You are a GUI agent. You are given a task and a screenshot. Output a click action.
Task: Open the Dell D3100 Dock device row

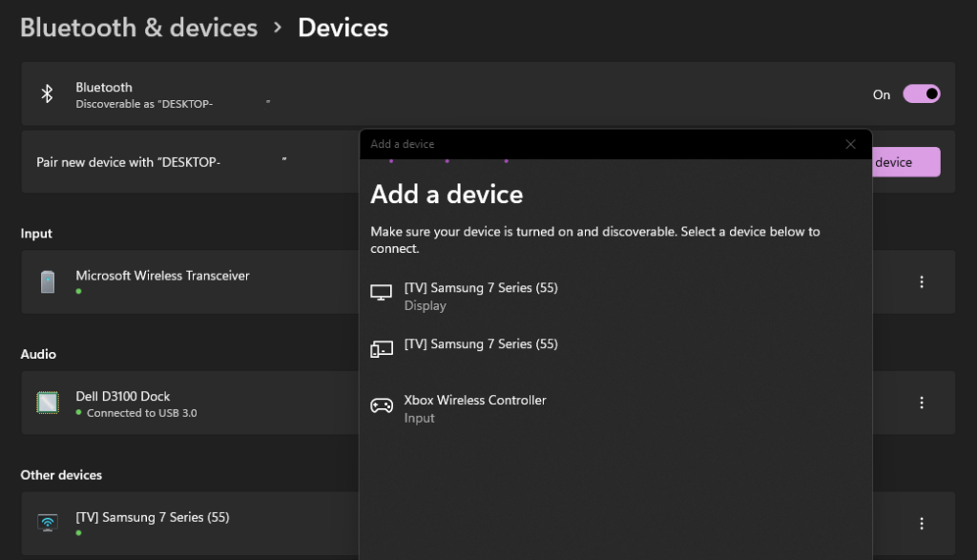point(190,403)
